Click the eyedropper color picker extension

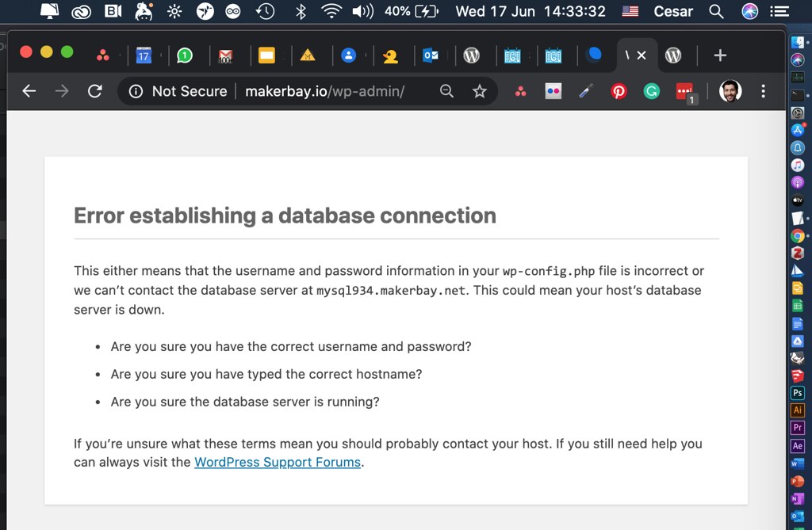click(585, 91)
